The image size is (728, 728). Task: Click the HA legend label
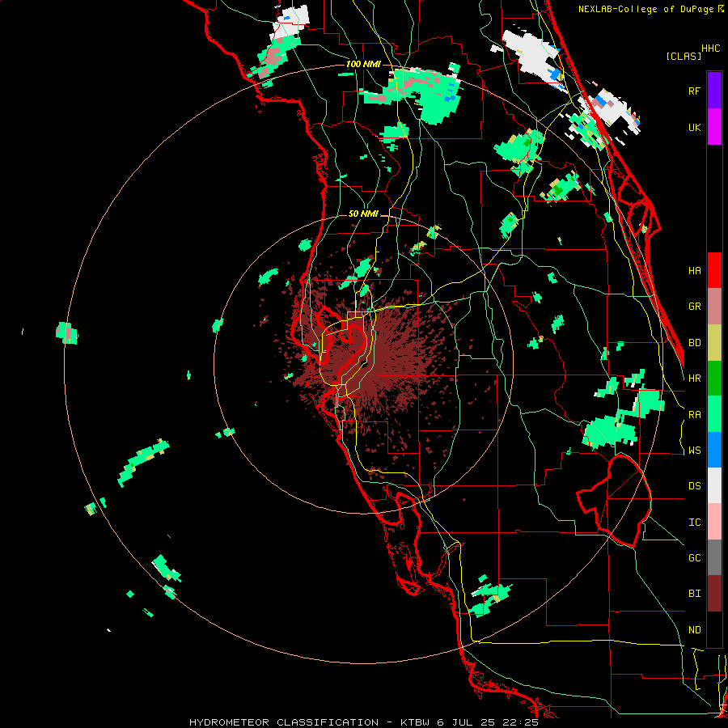694,271
